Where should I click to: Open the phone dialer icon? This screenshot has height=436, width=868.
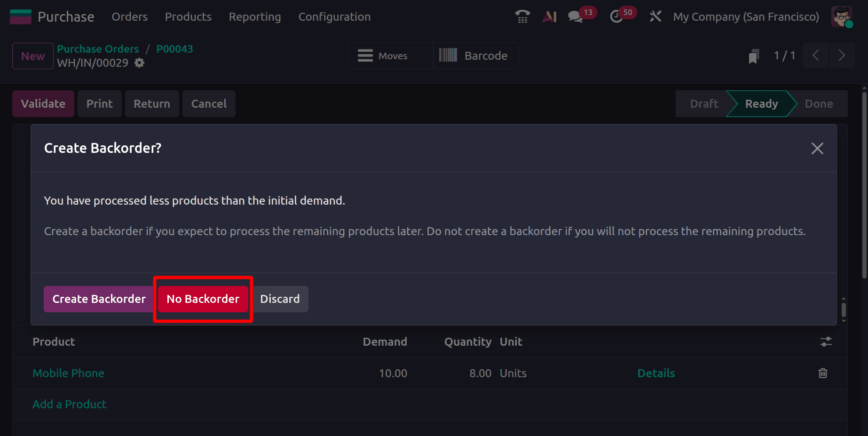click(x=522, y=16)
